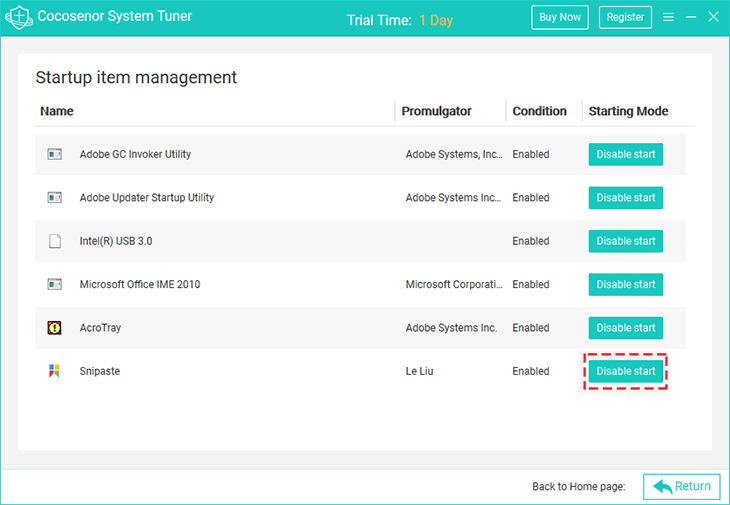This screenshot has height=505, width=730.
Task: Disable start for Intel(R) USB 3.0
Action: click(x=626, y=241)
